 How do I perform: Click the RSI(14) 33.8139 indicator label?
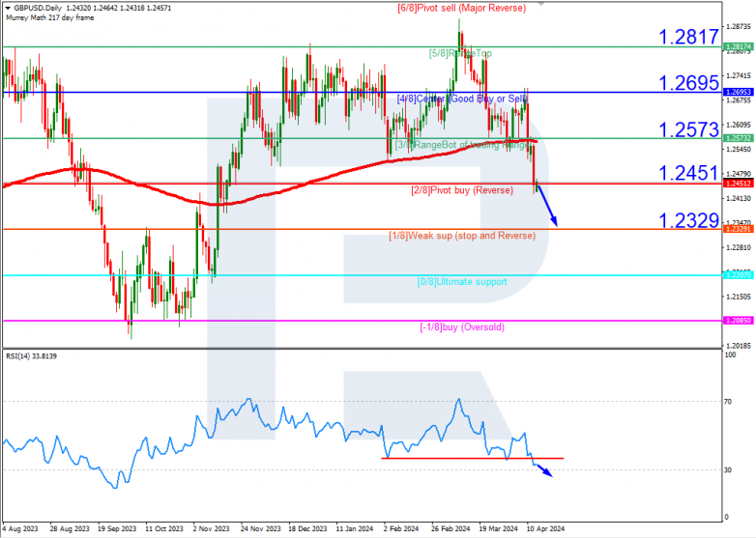point(31,356)
